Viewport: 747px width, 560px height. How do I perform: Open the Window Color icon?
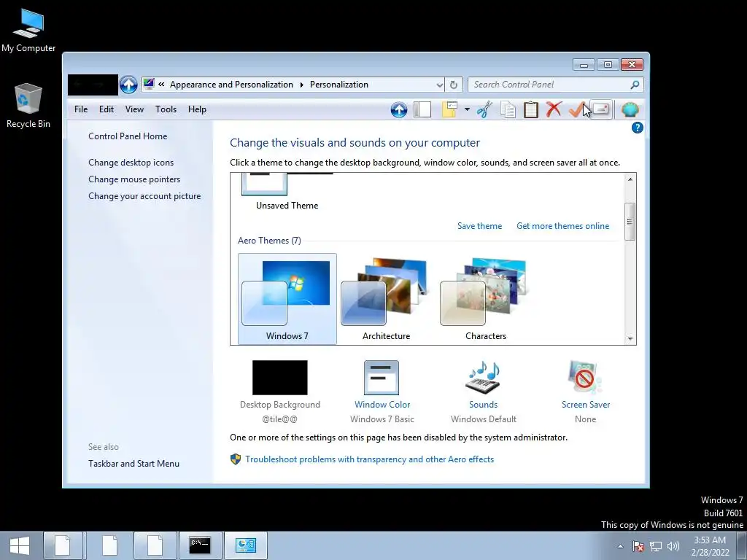point(382,378)
